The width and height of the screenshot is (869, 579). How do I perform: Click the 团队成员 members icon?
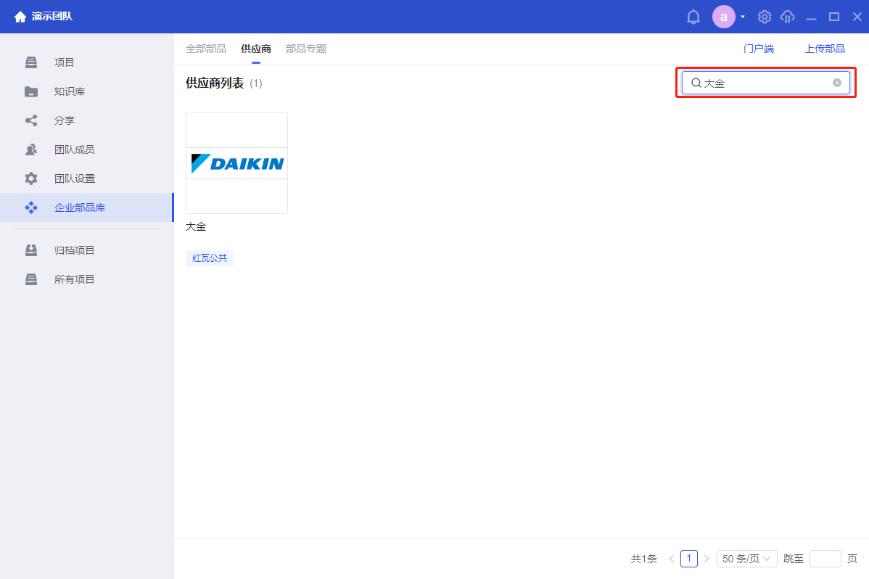coord(31,150)
